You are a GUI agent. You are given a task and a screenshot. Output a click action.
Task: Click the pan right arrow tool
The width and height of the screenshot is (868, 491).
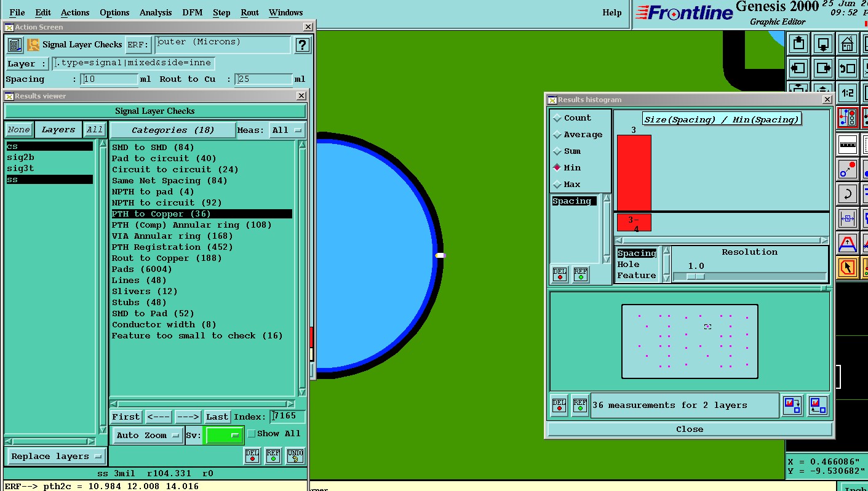click(x=823, y=68)
